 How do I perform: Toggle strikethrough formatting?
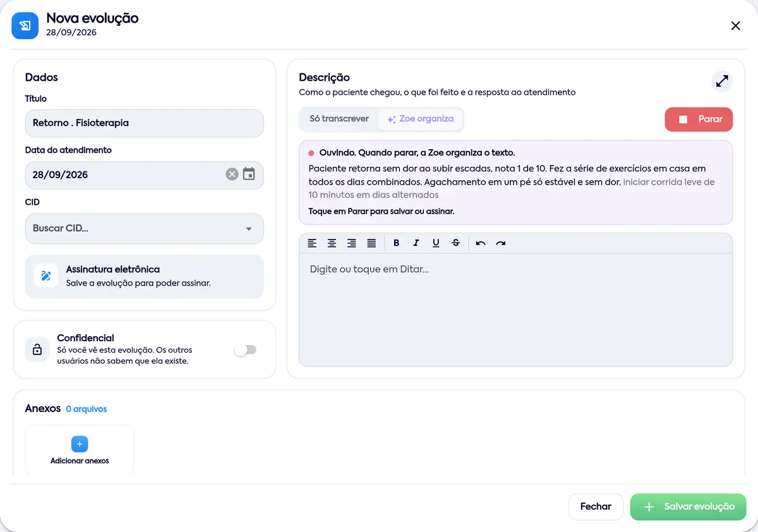point(456,243)
